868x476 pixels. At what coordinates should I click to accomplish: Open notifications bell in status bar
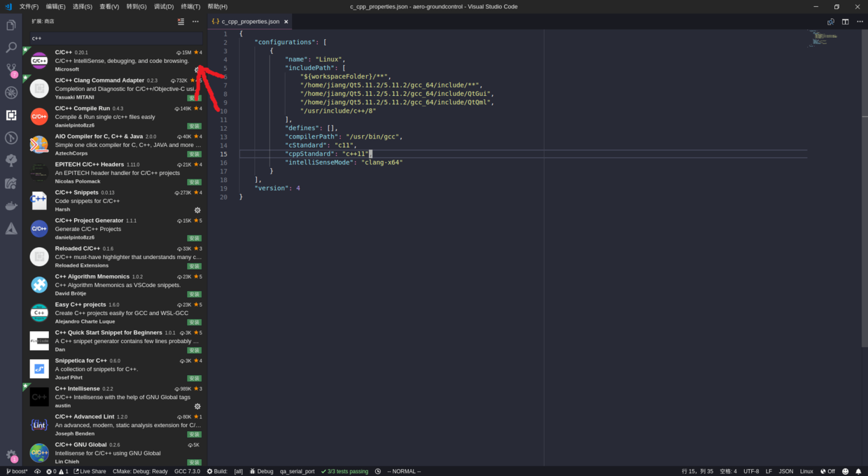pyautogui.click(x=858, y=471)
